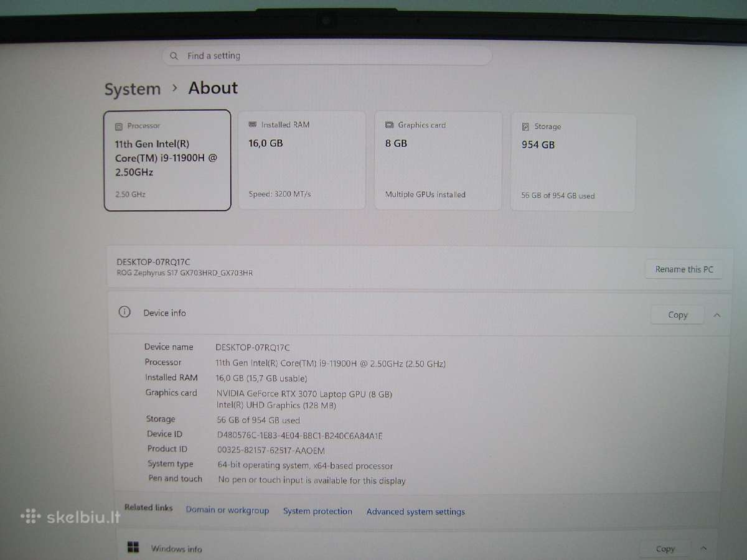Click the Windows info section header text
Image resolution: width=747 pixels, height=560 pixels.
coord(176,549)
